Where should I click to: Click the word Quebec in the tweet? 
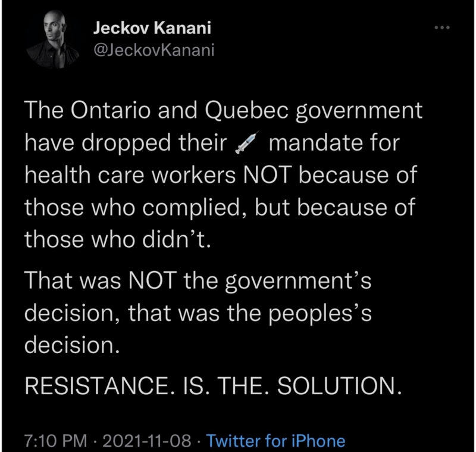(246, 111)
